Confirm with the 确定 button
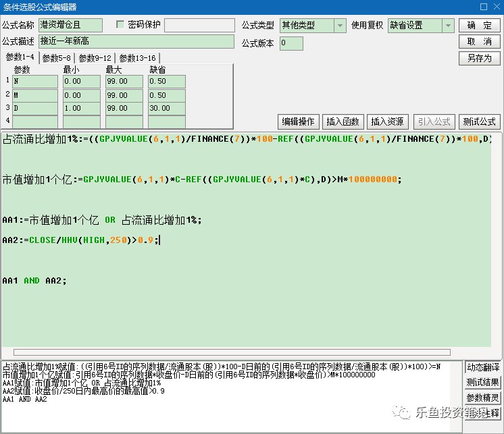 pos(479,25)
